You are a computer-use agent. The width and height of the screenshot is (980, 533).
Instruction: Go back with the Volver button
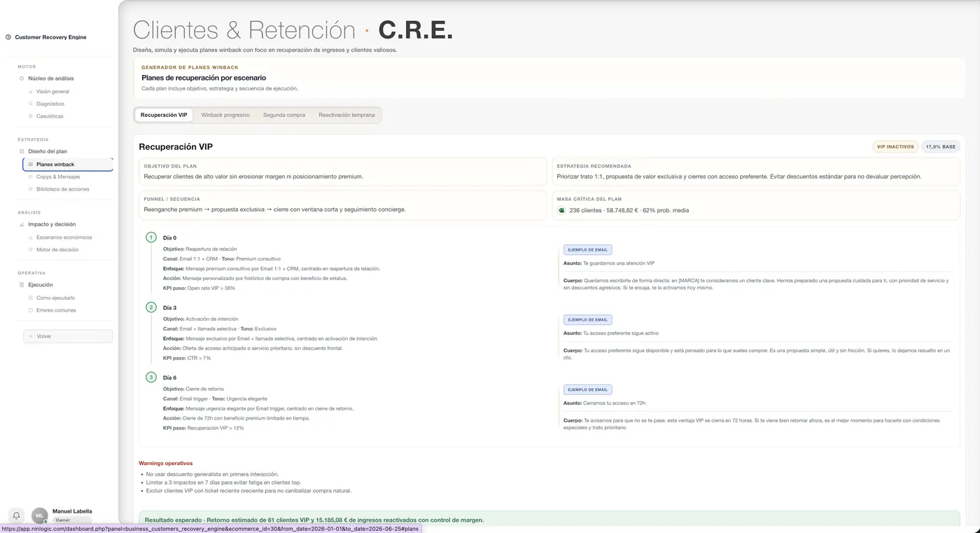68,336
